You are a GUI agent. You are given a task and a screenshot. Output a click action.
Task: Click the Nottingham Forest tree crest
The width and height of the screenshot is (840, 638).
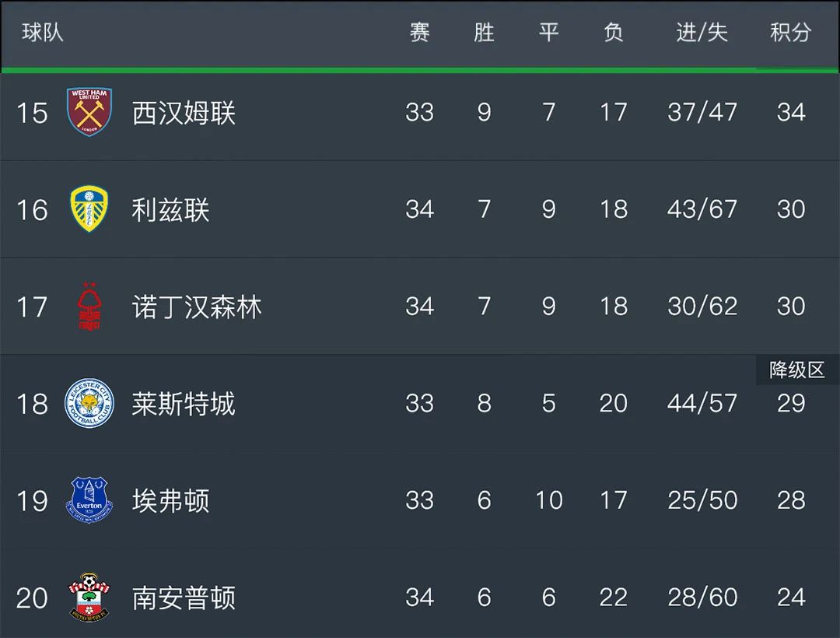point(89,306)
